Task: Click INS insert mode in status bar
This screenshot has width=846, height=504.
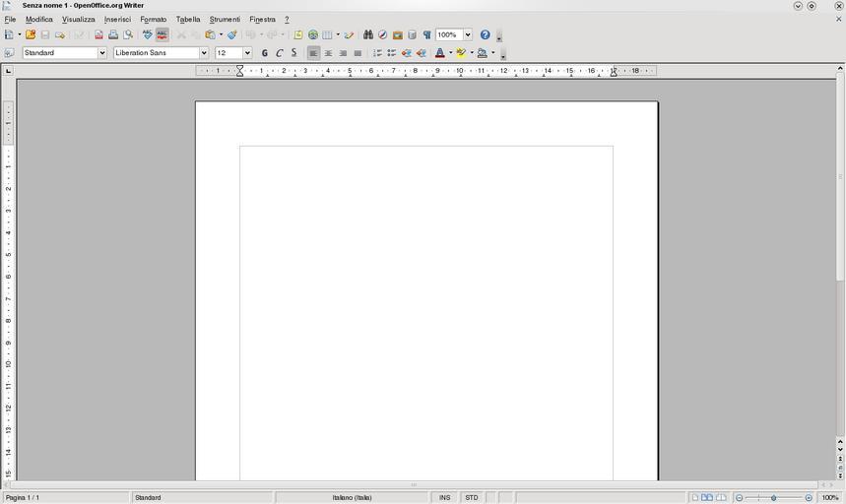Action: [445, 498]
